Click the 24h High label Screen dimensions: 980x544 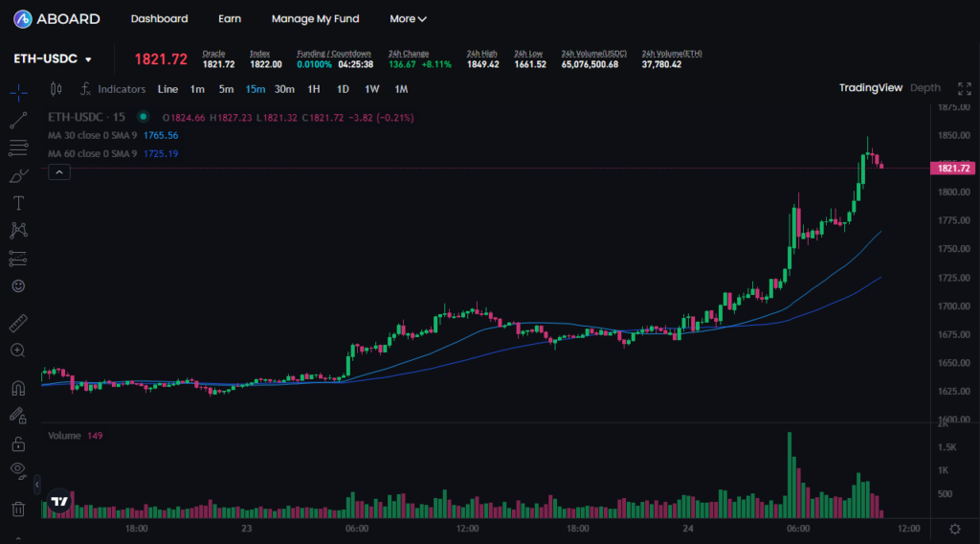pyautogui.click(x=482, y=54)
